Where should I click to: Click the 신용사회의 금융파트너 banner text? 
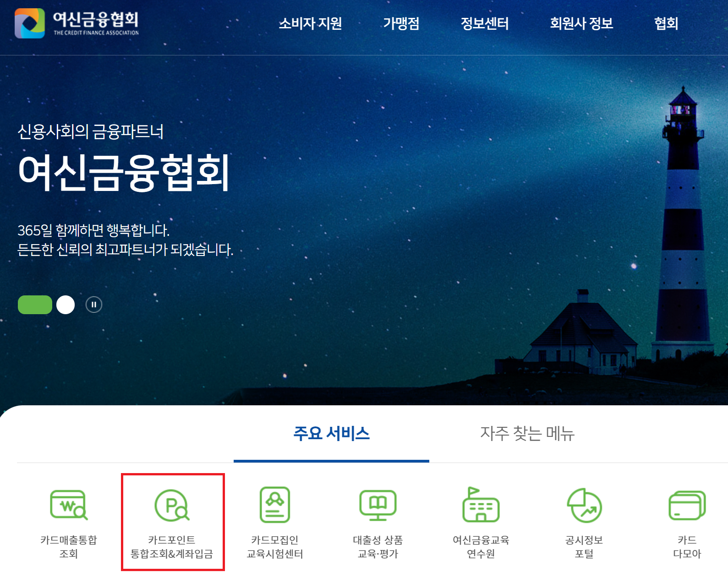tap(90, 132)
